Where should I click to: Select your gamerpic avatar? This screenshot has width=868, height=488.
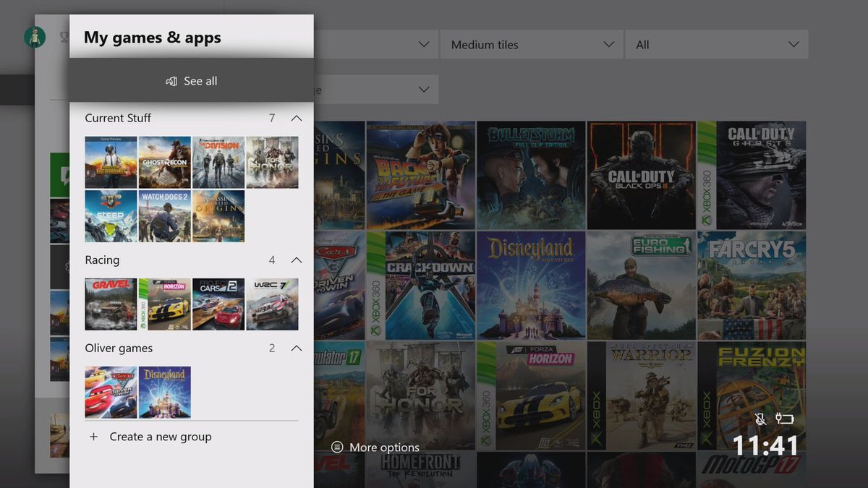[x=35, y=36]
